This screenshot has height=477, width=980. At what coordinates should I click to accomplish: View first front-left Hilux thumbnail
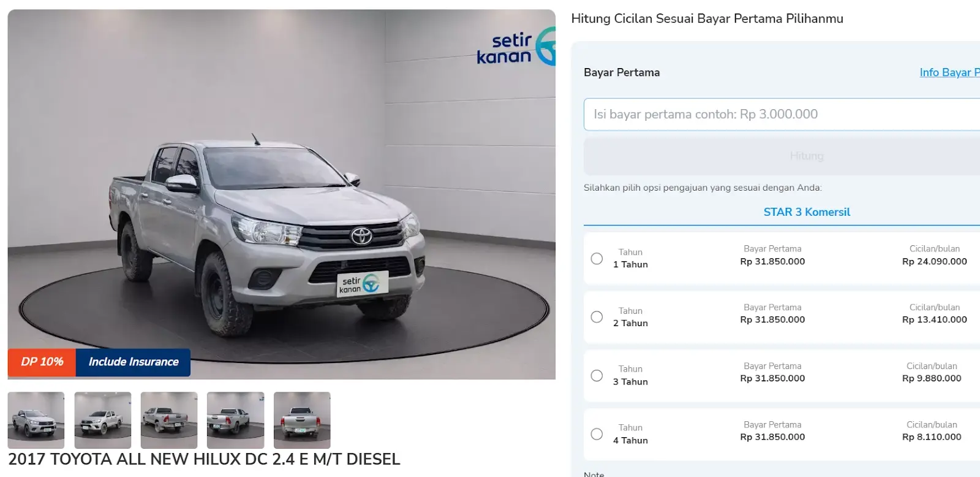coord(36,420)
